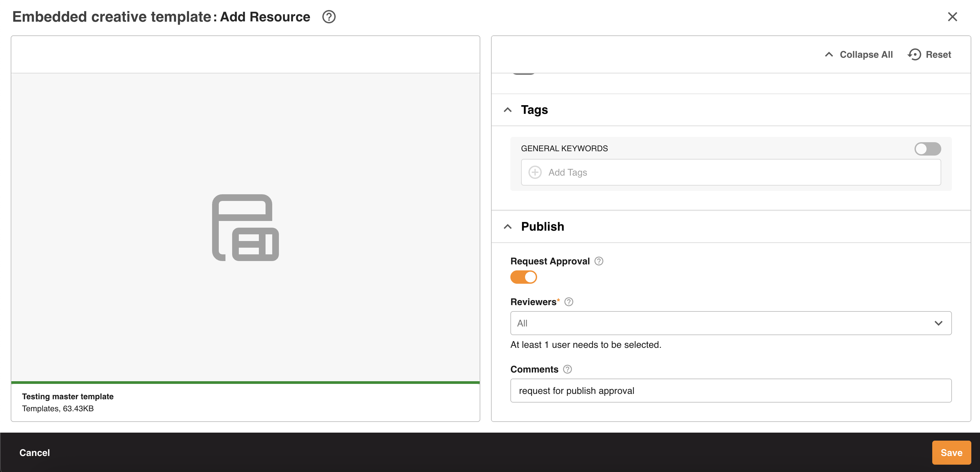Click the Reset button
Viewport: 980px width, 472px height.
[938, 54]
